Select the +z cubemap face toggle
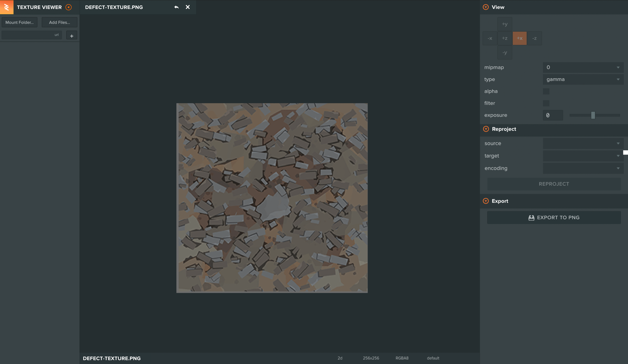This screenshot has height=364, width=628. (x=504, y=38)
